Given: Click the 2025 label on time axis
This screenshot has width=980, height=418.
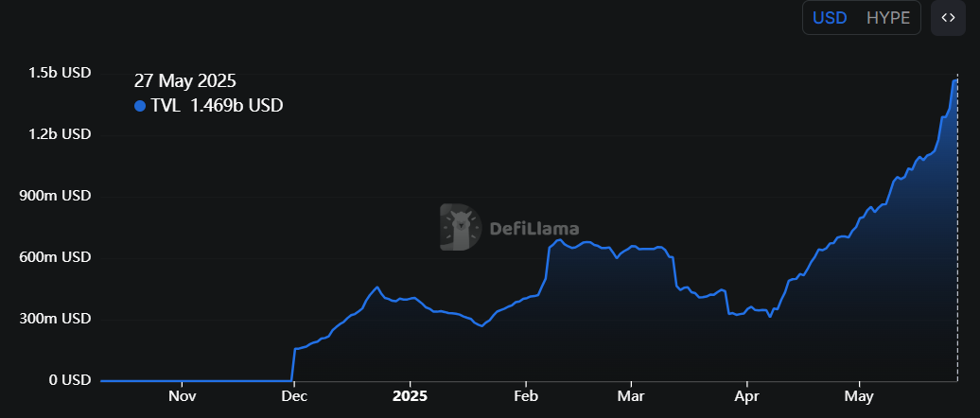Looking at the screenshot, I should (x=410, y=394).
